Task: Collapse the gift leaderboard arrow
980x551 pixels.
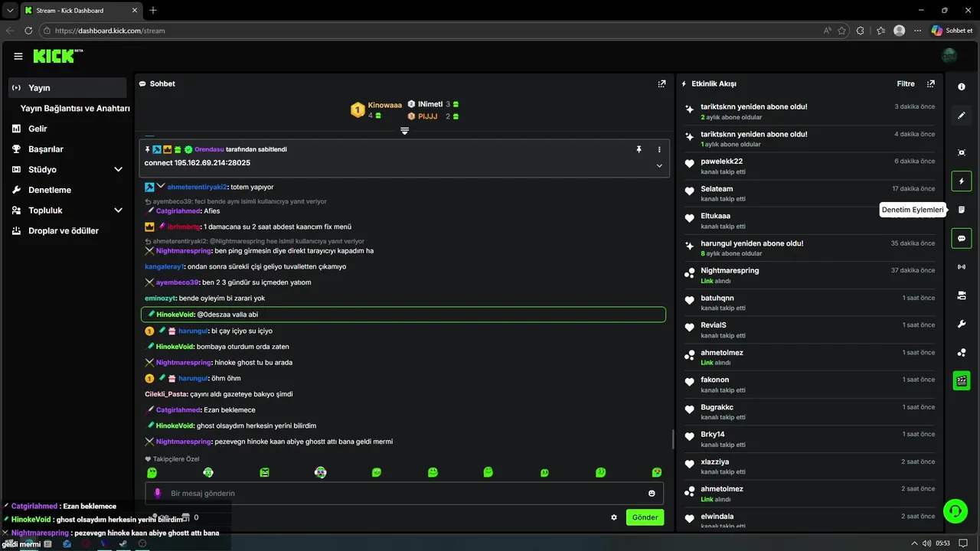Action: (x=404, y=131)
